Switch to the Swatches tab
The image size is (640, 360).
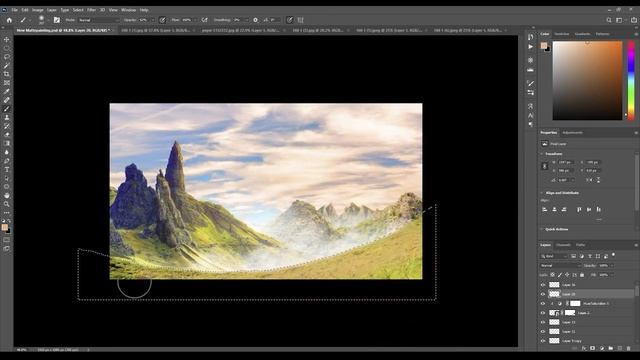click(x=562, y=34)
